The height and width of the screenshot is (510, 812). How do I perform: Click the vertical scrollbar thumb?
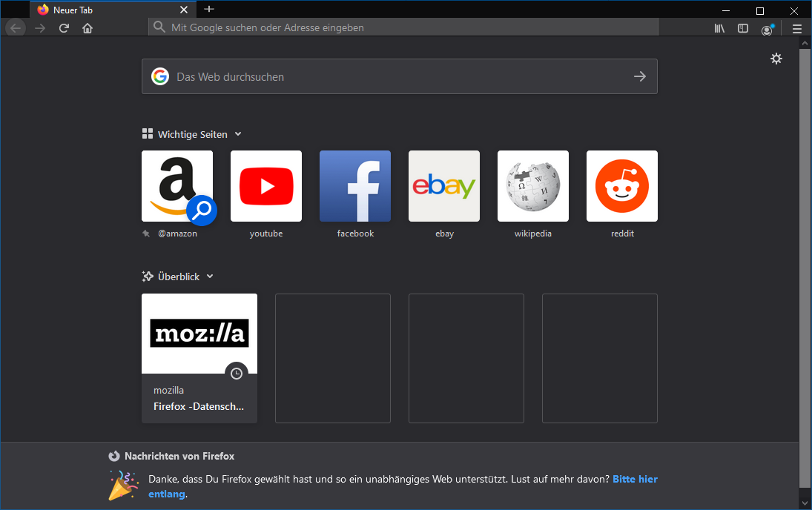[x=805, y=268]
